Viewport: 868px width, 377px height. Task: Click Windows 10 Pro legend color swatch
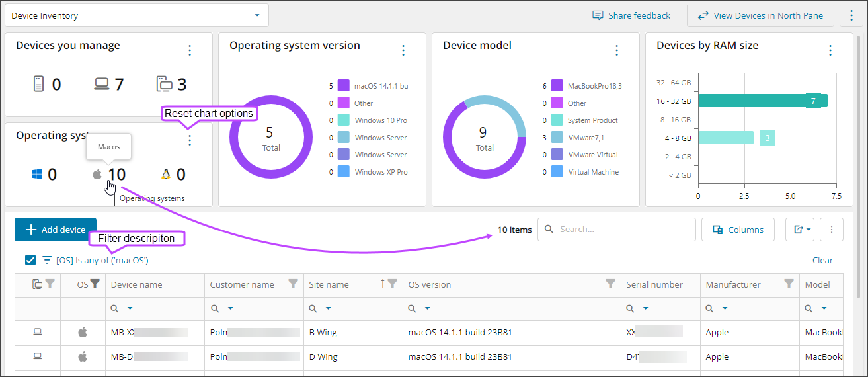click(x=343, y=120)
